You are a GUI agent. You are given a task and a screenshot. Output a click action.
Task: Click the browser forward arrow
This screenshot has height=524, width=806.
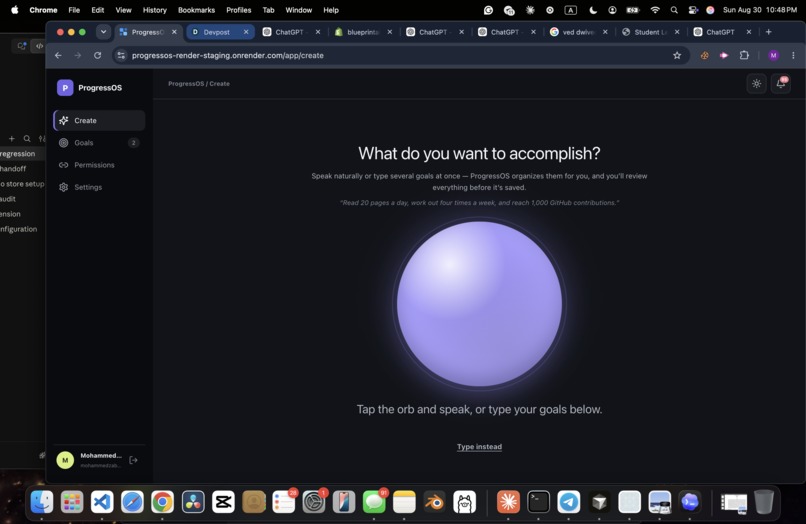pyautogui.click(x=78, y=56)
